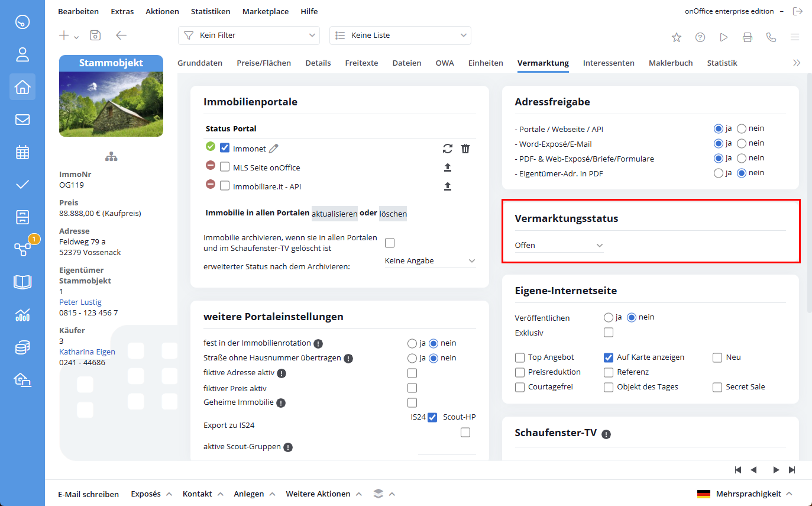The height and width of the screenshot is (506, 812).
Task: Click the Stammobjekt property thumbnail
Action: (111, 104)
